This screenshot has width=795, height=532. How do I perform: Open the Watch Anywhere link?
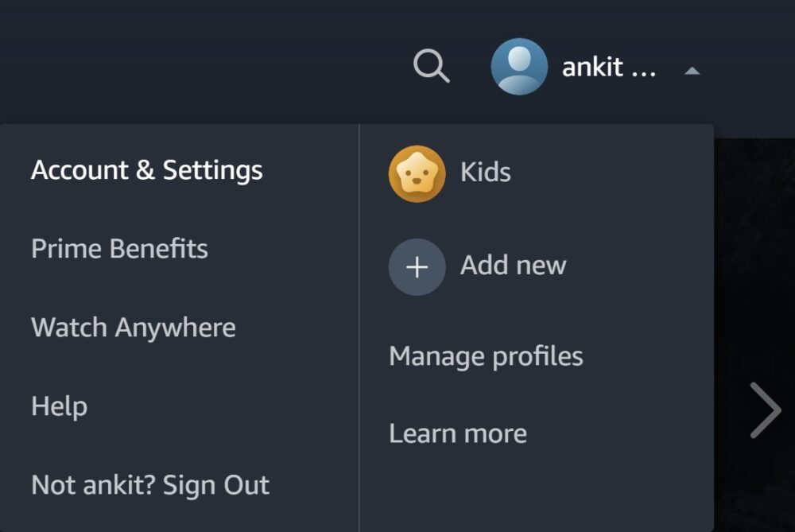tap(133, 328)
